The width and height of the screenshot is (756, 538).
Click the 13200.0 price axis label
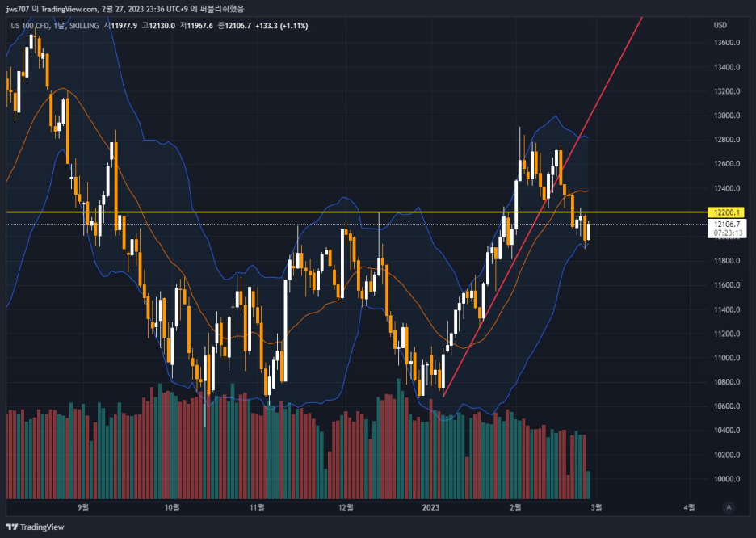[x=727, y=91]
